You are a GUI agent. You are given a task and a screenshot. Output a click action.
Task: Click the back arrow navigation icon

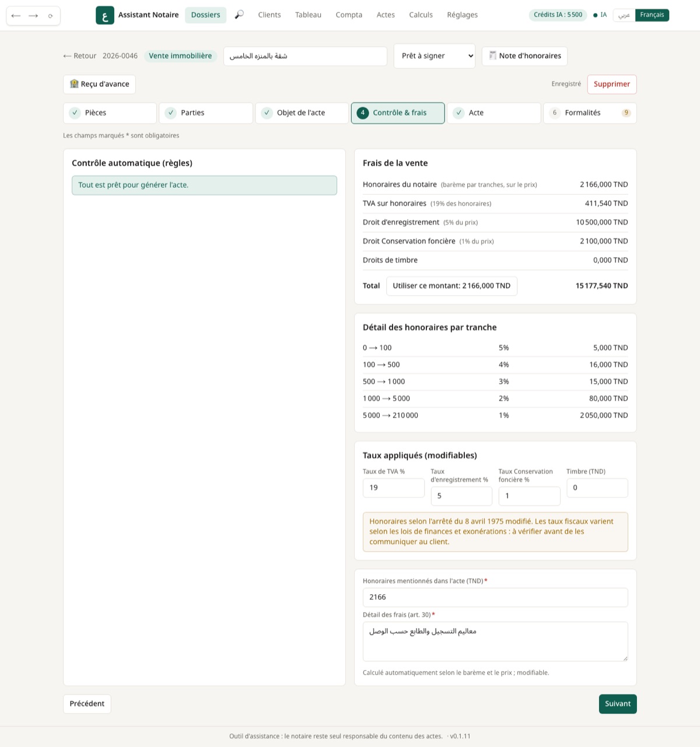16,16
